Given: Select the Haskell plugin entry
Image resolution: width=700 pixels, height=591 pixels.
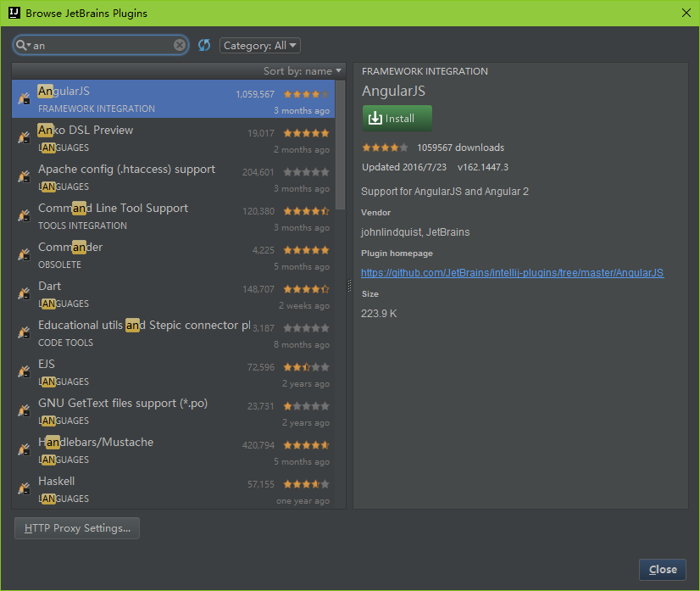Looking at the screenshot, I should point(173,488).
